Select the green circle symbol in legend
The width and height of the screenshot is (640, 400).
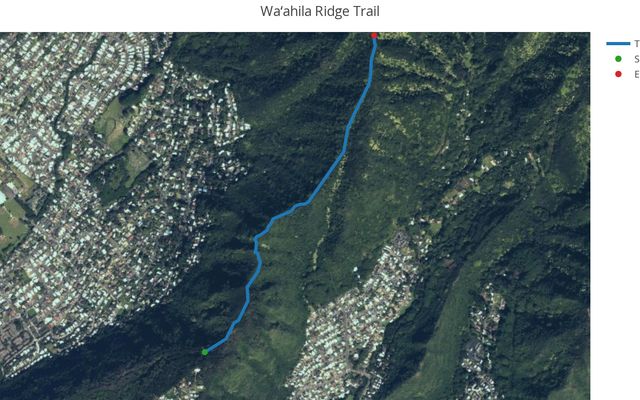(x=618, y=59)
